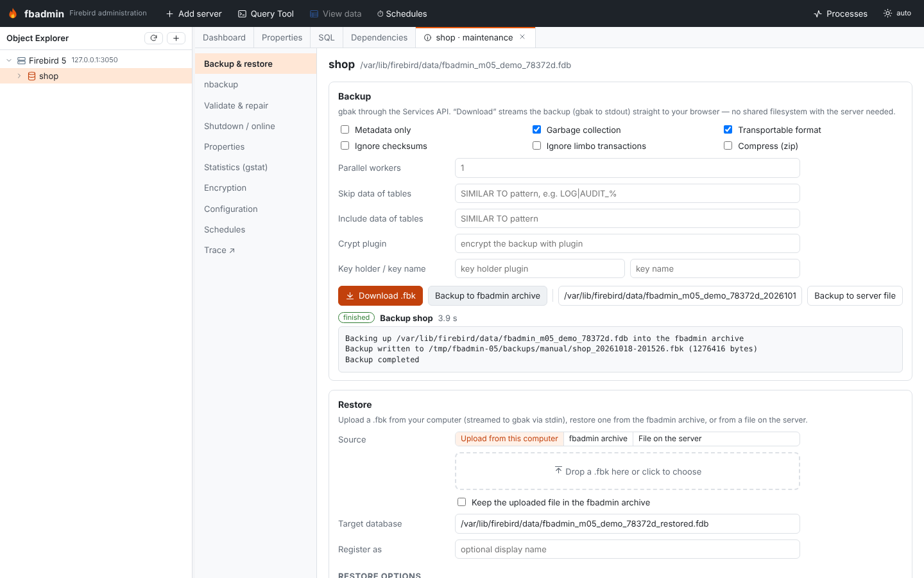Click the Drop a .fbk upload zone
Screen dimensions: 924x578
pyautogui.click(x=628, y=471)
